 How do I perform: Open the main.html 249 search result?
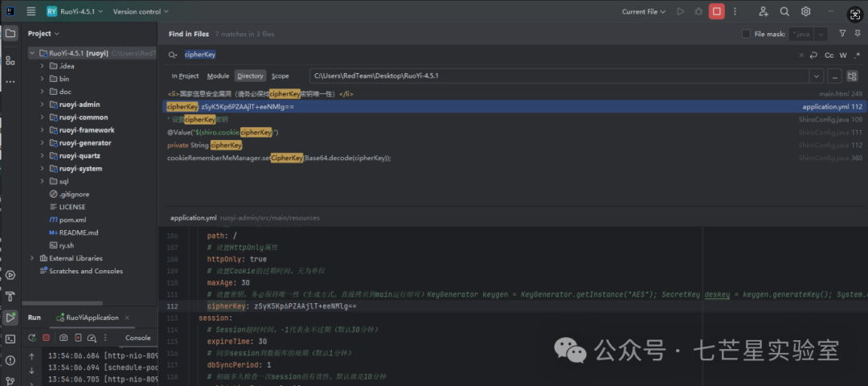point(515,93)
